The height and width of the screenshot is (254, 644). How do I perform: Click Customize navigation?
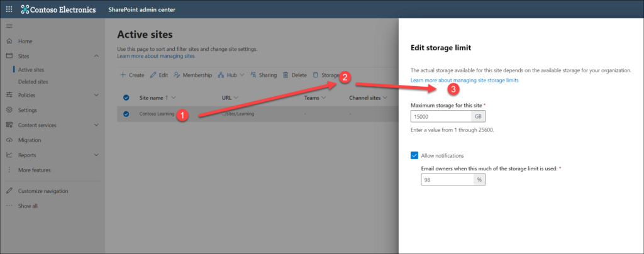[43, 190]
